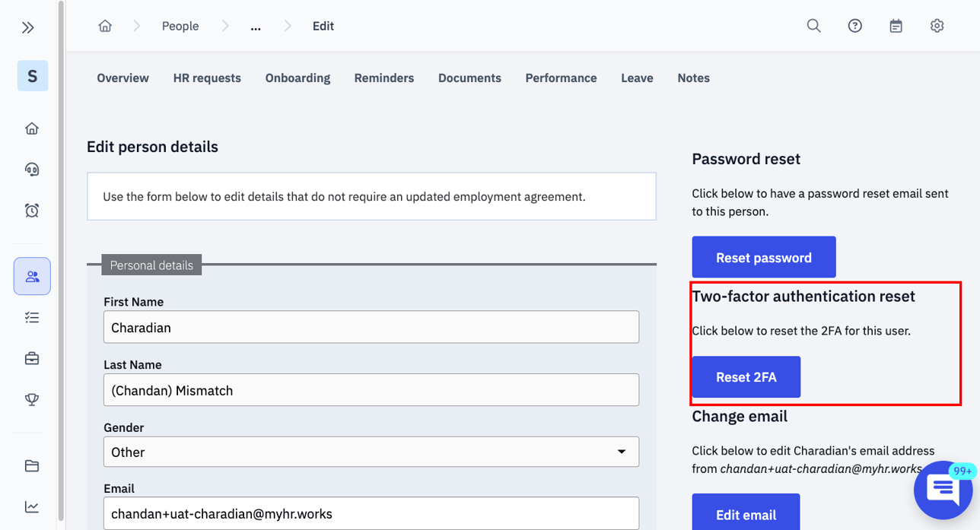Open the chat widget bubble
Image resolution: width=980 pixels, height=530 pixels.
(x=943, y=490)
